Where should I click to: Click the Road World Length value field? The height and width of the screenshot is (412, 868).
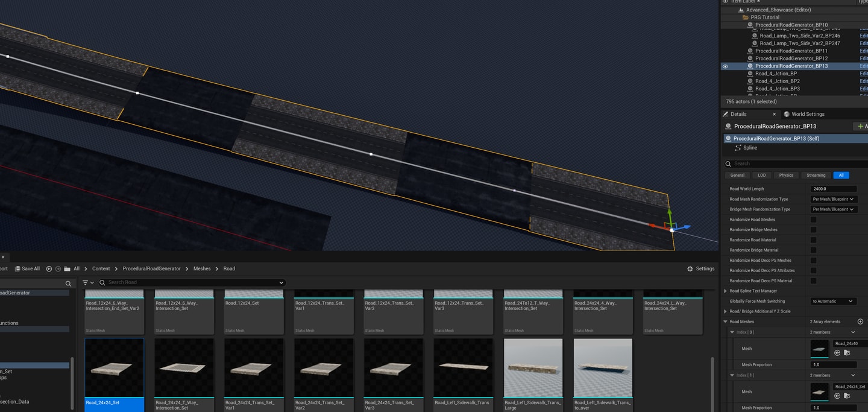[834, 189]
